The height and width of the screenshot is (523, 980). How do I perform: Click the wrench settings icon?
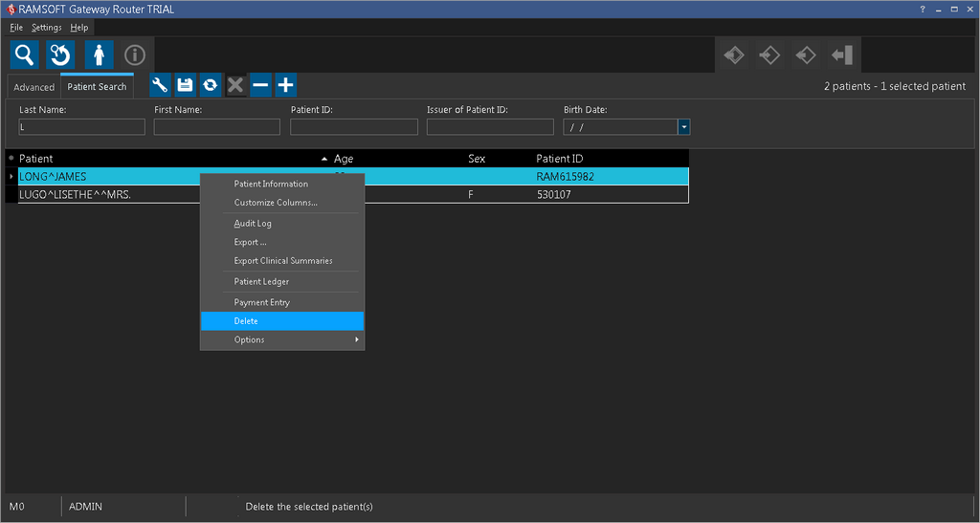coord(161,85)
